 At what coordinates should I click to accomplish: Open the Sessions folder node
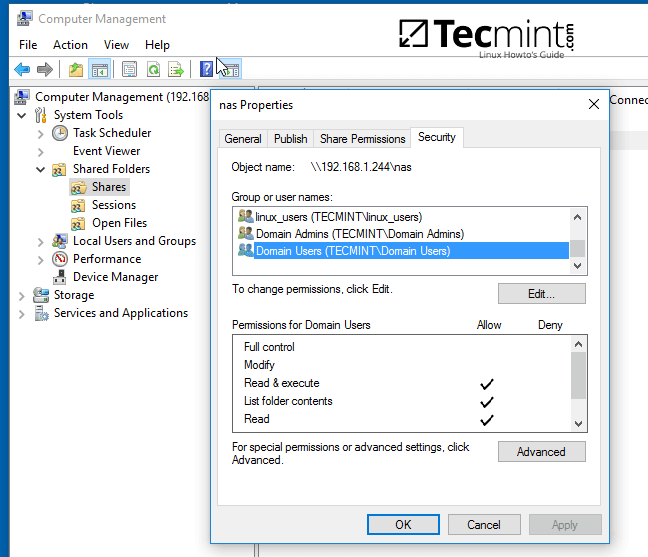pos(113,205)
